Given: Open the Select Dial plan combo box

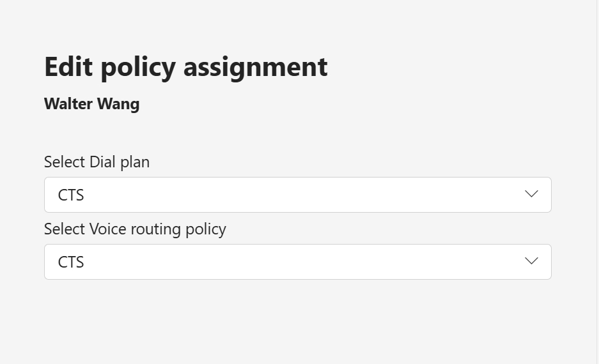Looking at the screenshot, I should [x=298, y=195].
